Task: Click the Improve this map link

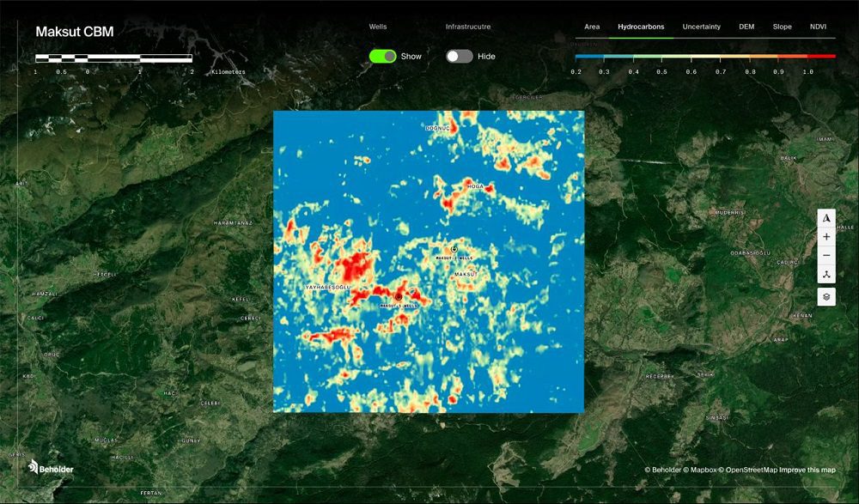Action: 807,470
